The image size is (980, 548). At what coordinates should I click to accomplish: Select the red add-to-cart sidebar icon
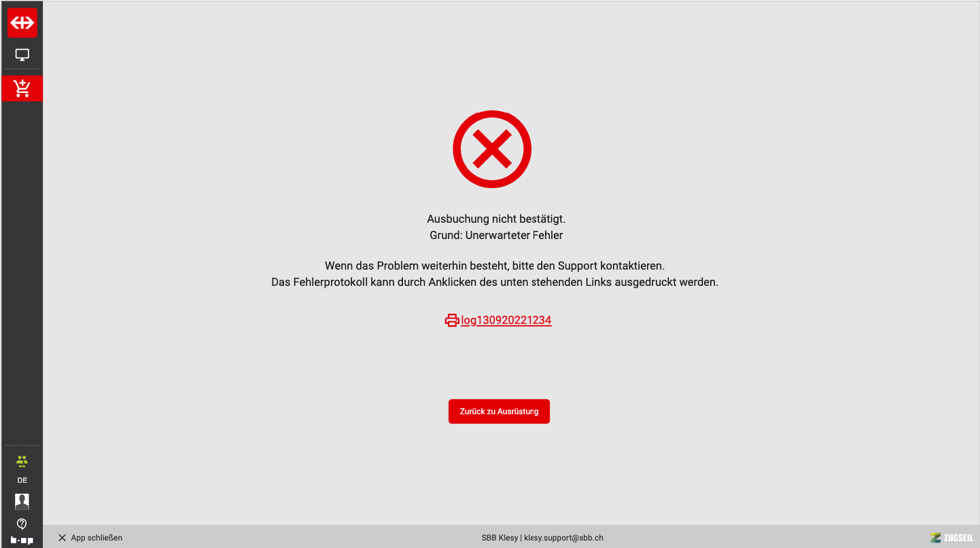pos(22,88)
